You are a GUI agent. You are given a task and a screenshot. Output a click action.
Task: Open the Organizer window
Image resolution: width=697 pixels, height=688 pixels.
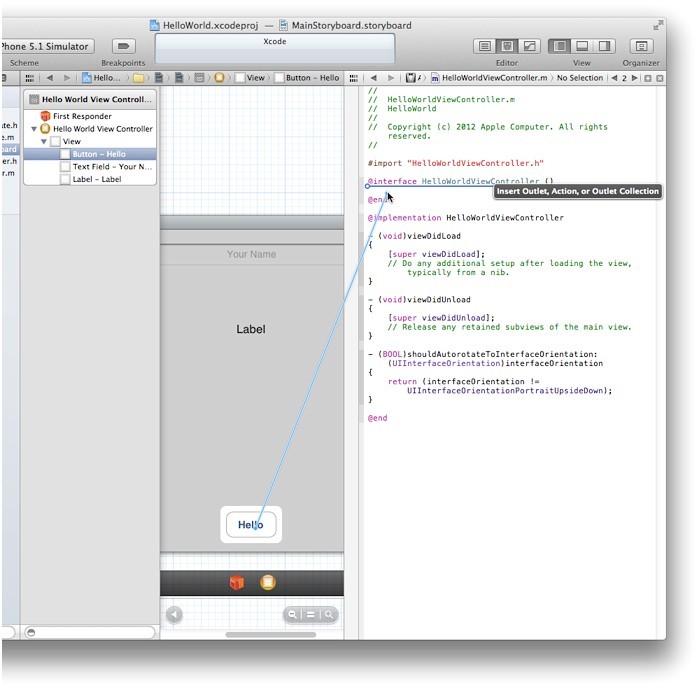640,46
